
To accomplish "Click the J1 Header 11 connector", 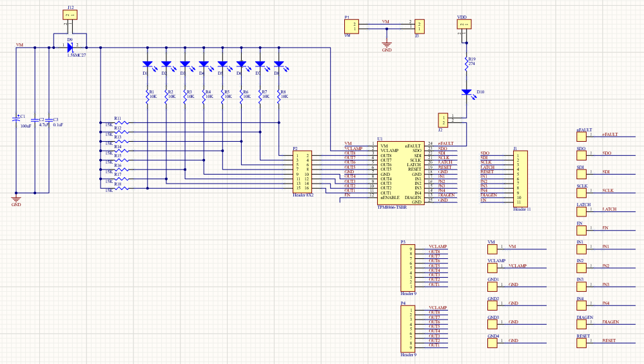I will click(x=520, y=178).
